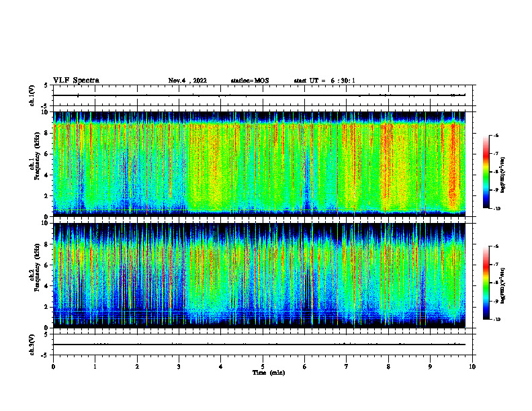This screenshot has width=532, height=411.
Task: Click the "ch.3(V)" axis label
Action: click(32, 345)
